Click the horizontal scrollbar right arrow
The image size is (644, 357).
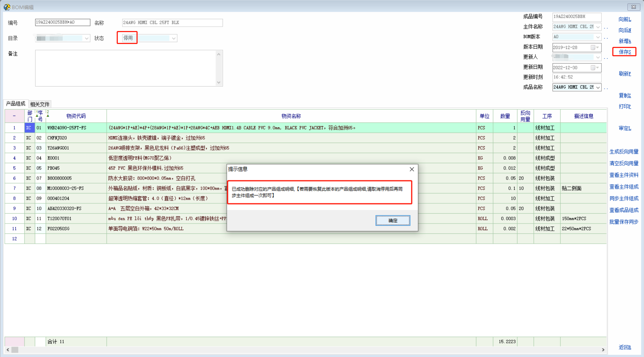tap(603, 349)
